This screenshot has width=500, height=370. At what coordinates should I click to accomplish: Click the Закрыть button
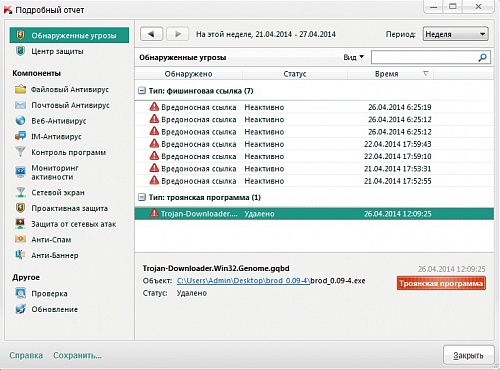coord(468,355)
